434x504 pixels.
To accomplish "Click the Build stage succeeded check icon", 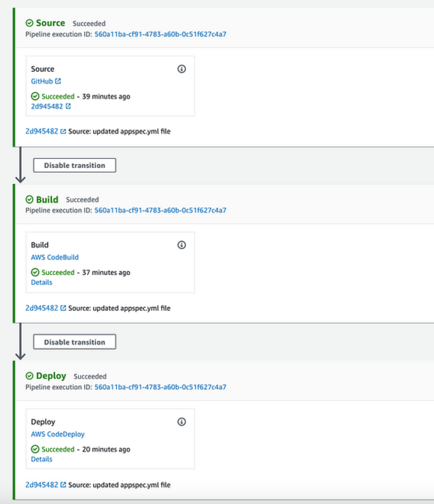I will [30, 199].
